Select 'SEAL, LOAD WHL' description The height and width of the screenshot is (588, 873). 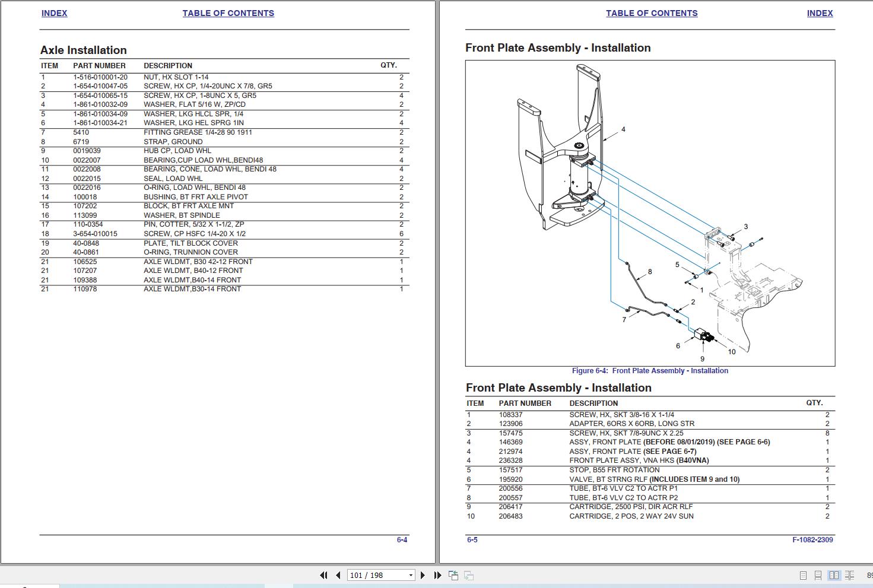point(173,179)
